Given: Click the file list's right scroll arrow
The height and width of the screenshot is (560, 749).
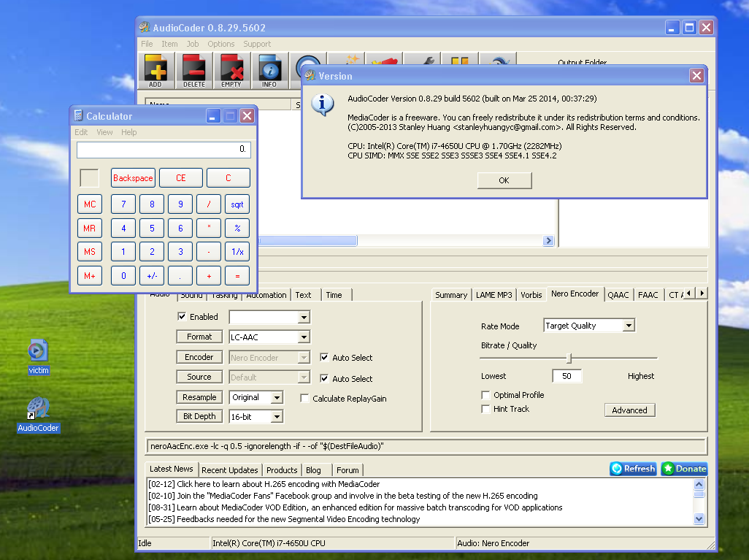Looking at the screenshot, I should [548, 241].
